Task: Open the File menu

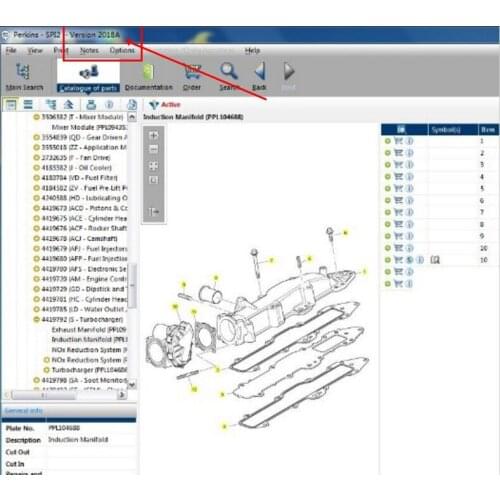Action: tap(11, 50)
